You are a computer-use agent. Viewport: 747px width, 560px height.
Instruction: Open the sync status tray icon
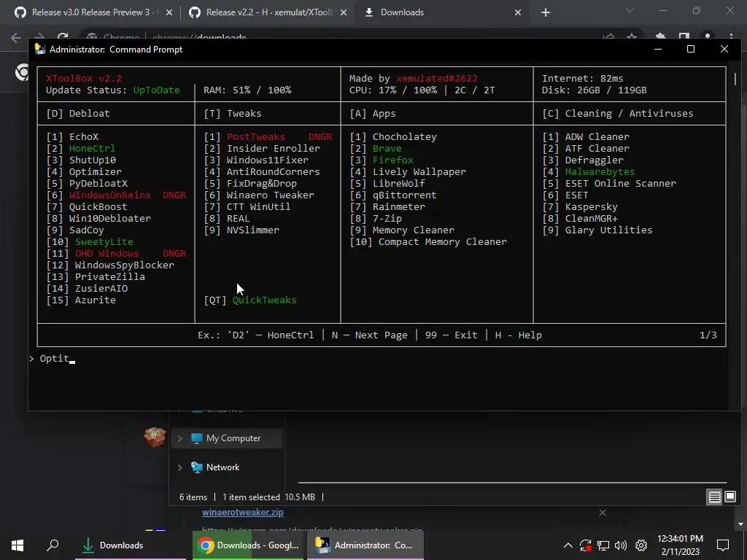[586, 545]
